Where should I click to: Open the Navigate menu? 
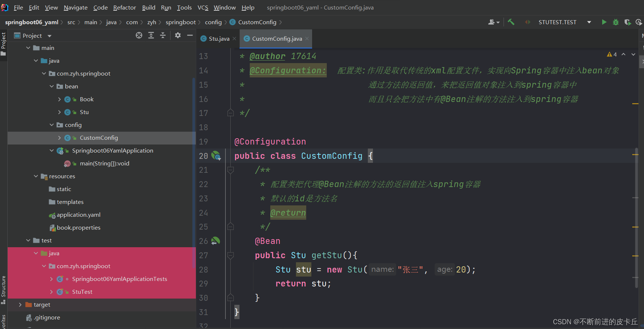point(76,7)
